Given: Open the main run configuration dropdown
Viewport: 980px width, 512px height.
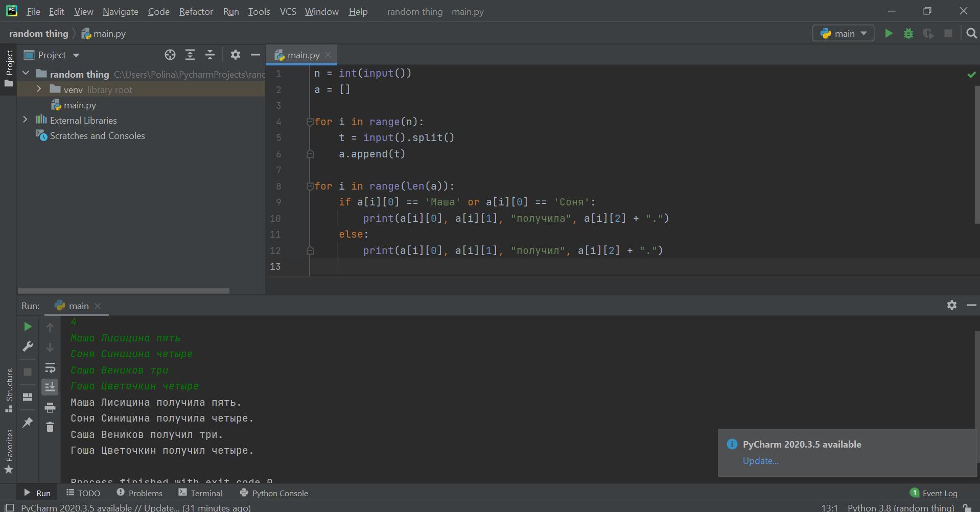Looking at the screenshot, I should click(x=844, y=34).
